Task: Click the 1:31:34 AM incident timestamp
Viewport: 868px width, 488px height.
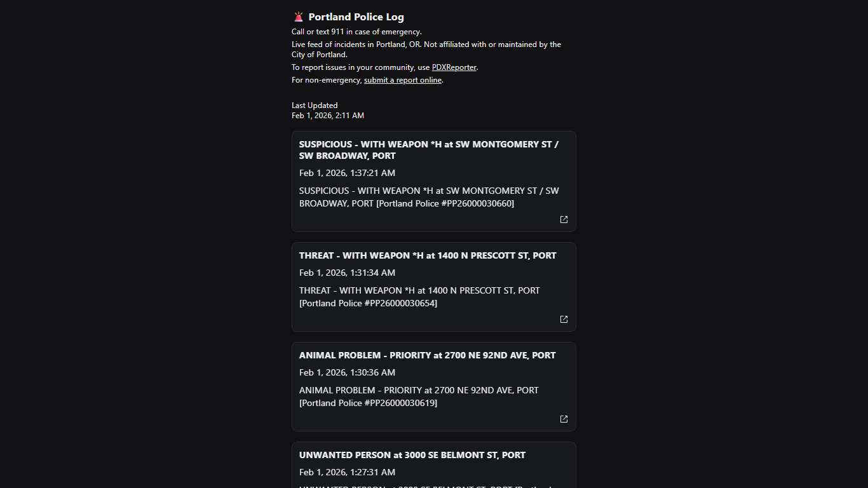Action: 347,273
